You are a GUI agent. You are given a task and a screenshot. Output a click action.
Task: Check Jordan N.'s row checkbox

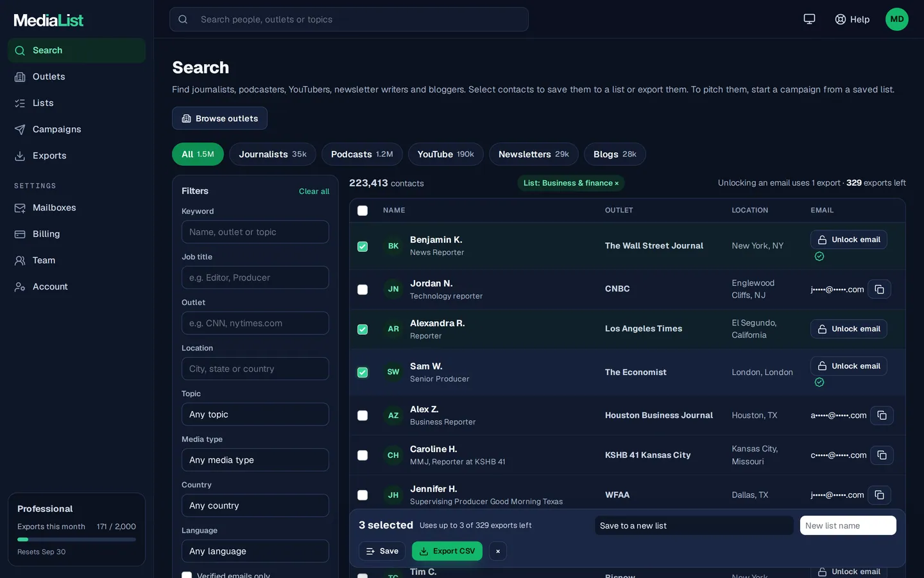point(363,290)
